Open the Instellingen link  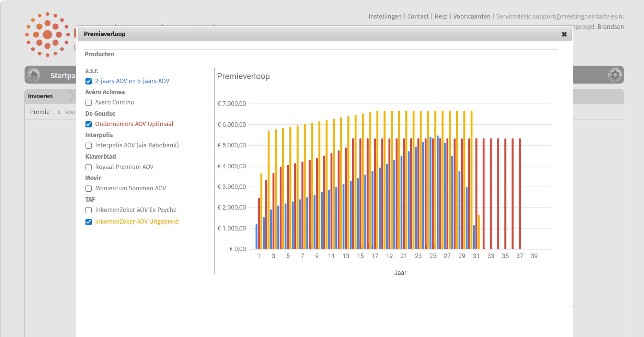point(385,16)
